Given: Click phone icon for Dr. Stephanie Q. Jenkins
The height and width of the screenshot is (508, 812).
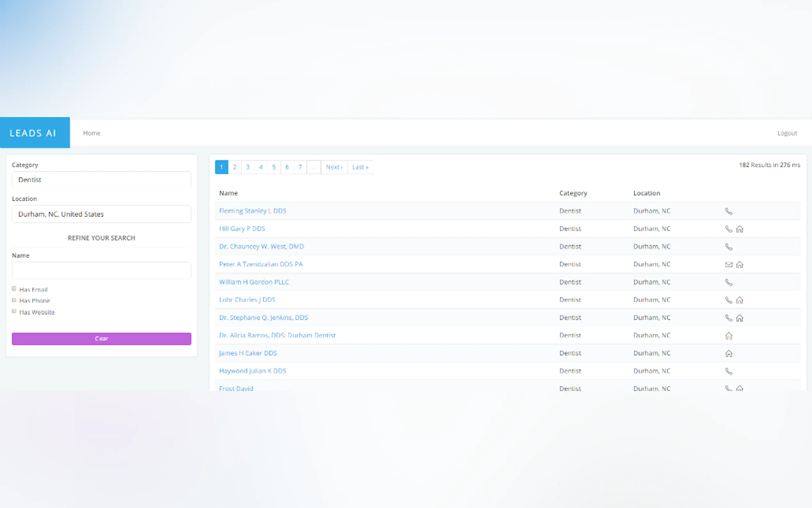Looking at the screenshot, I should [x=728, y=318].
